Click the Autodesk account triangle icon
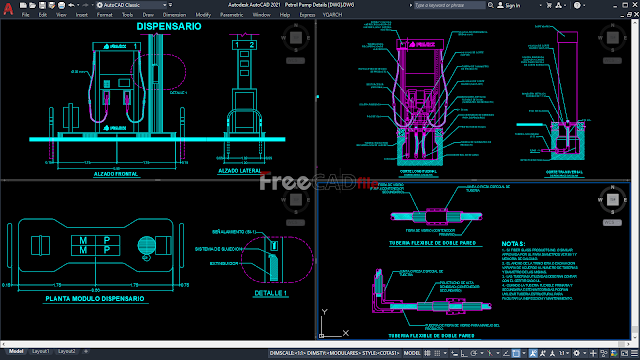The height and width of the screenshot is (360, 640). pyautogui.click(x=558, y=5)
